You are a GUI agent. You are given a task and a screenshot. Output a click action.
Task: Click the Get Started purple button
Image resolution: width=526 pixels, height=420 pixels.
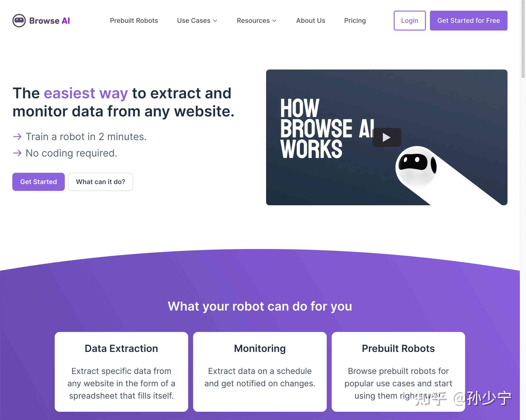coord(38,181)
